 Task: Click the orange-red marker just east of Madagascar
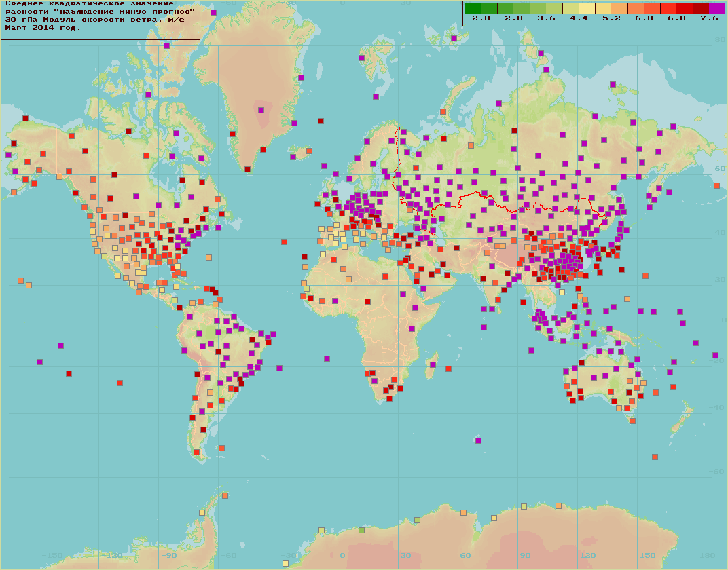pos(448,368)
